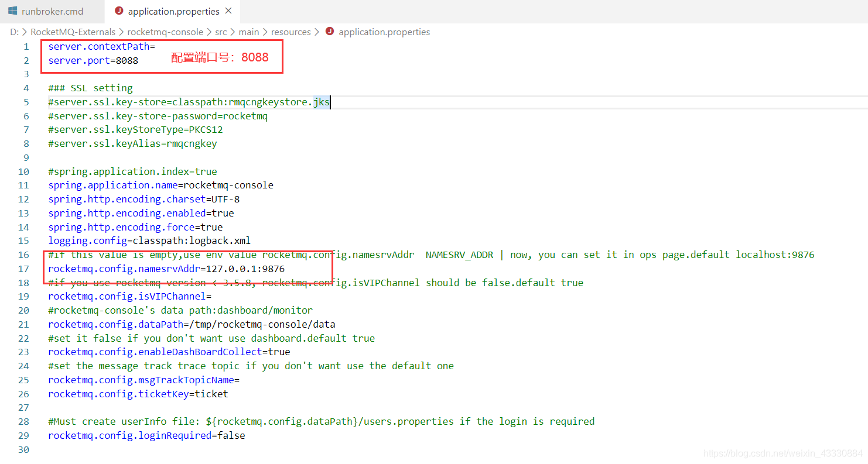The width and height of the screenshot is (868, 464).
Task: Click the server.contextPath= line
Action: tap(101, 46)
